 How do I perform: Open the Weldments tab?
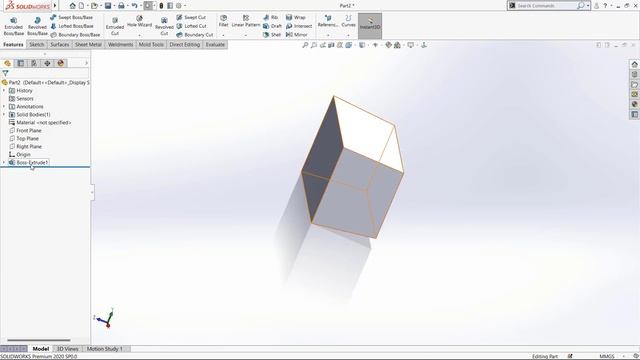pos(120,44)
